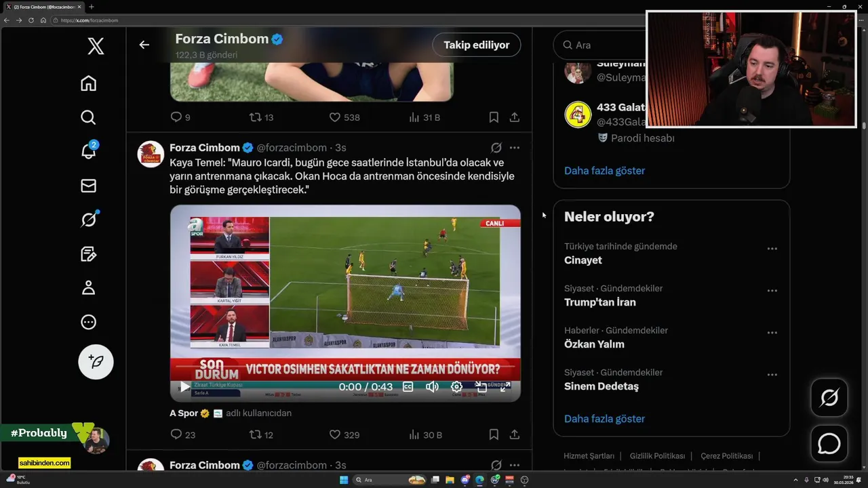This screenshot has height=488, width=868.
Task: Open three-dot menu for Sinem Dedetaş
Action: [772, 375]
